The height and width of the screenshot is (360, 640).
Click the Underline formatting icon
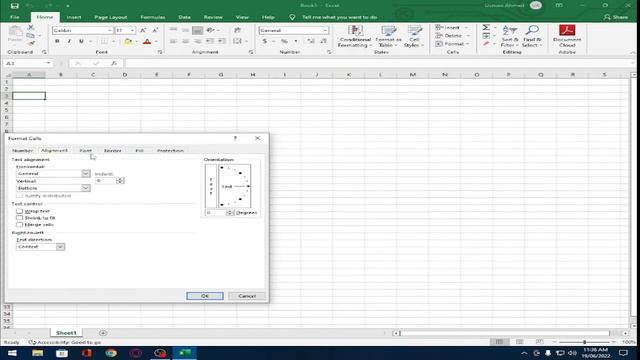pos(81,41)
